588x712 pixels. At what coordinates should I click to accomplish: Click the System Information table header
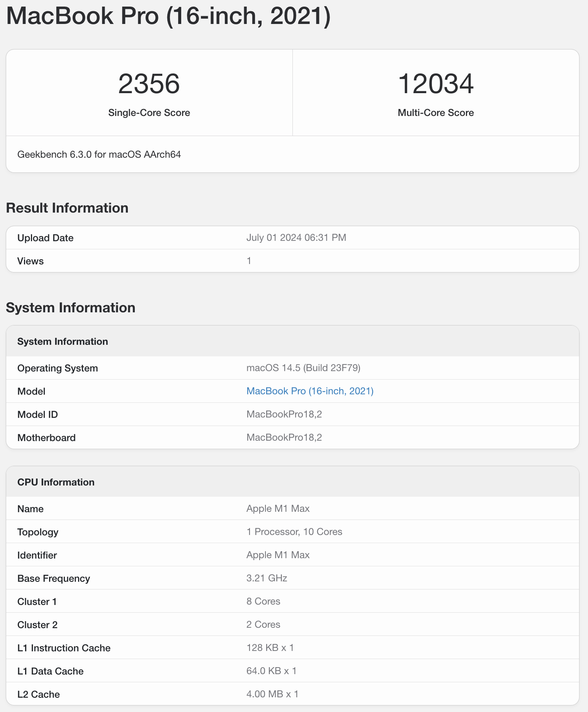(x=63, y=342)
